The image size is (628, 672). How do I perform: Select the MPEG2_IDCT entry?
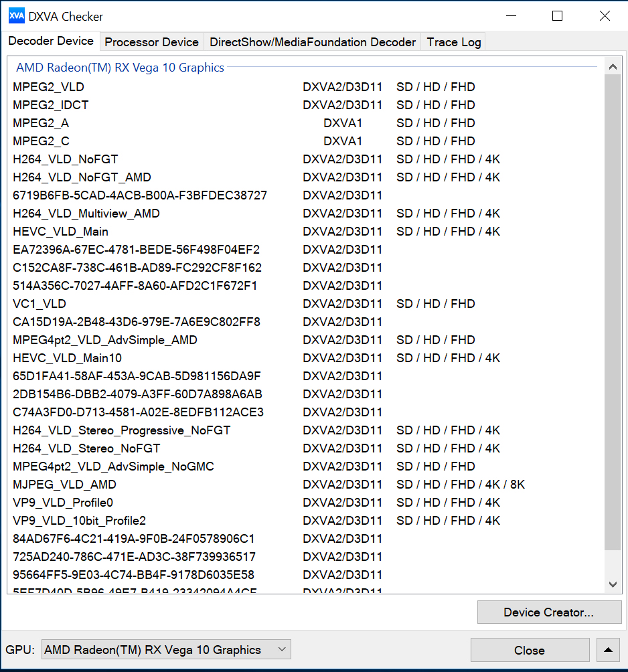pyautogui.click(x=305, y=105)
